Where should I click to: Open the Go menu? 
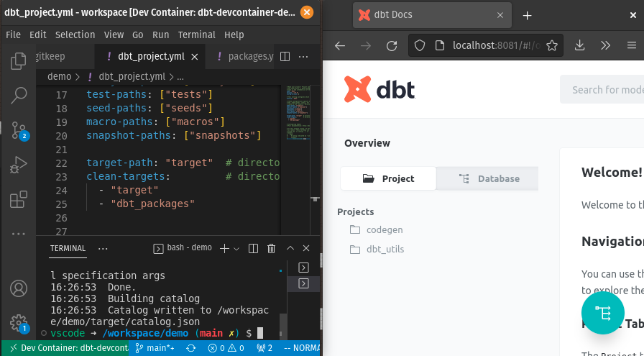tap(137, 35)
